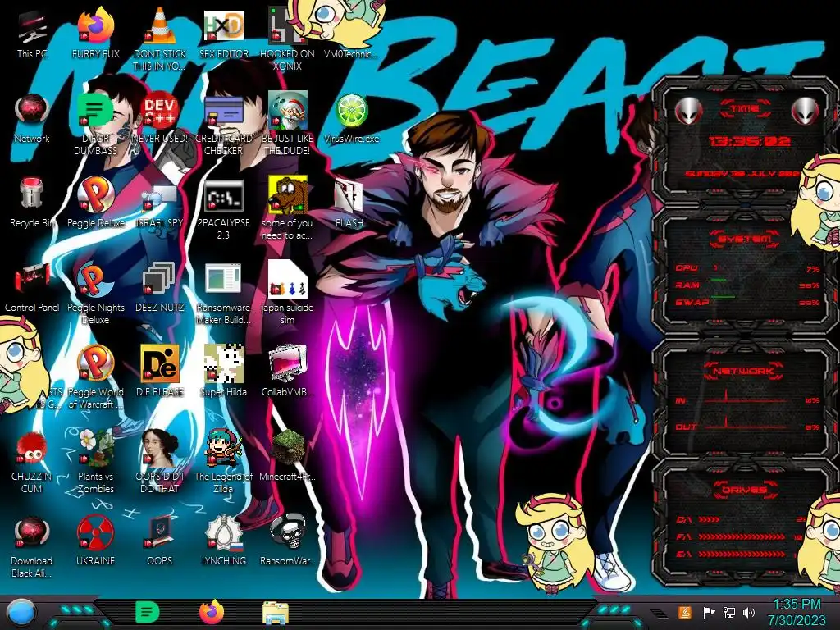Click the SWAP usage row in System widget
Screen dimensions: 840x630
coord(747,302)
